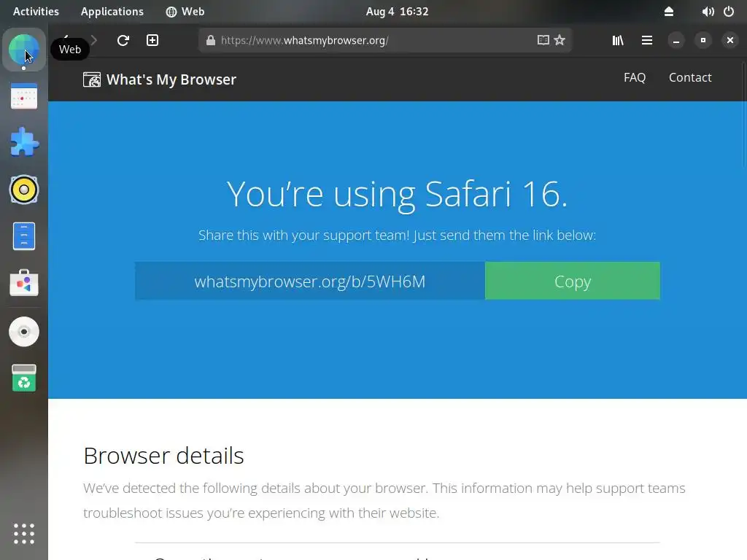Maximize the browser window
This screenshot has width=747, height=560.
pos(703,41)
